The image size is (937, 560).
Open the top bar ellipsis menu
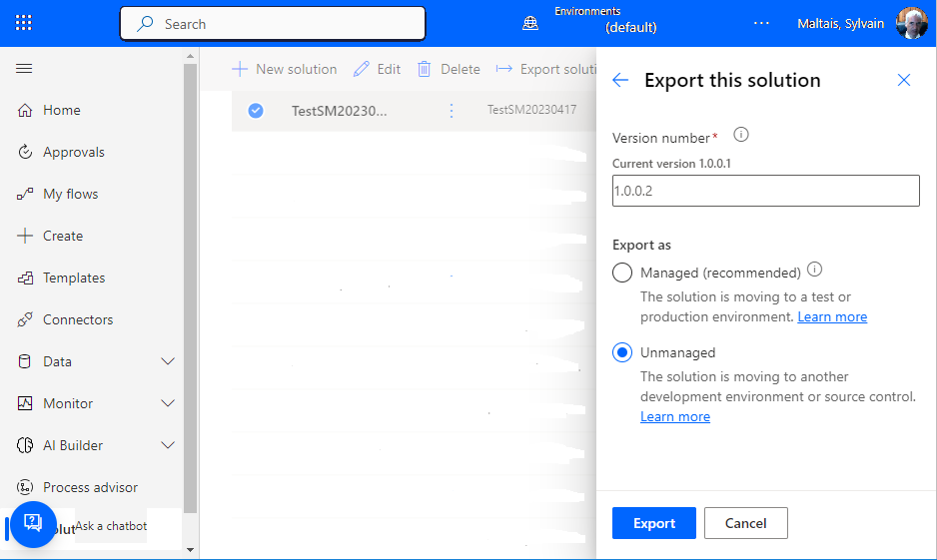coord(762,23)
